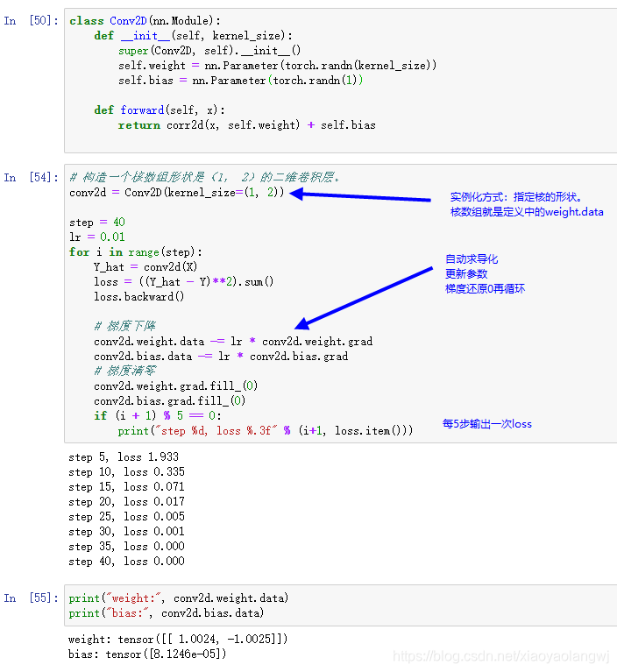Click the 'Y_hat = conv2d(X)' line
Screen dimensions: 617x672
(145, 267)
